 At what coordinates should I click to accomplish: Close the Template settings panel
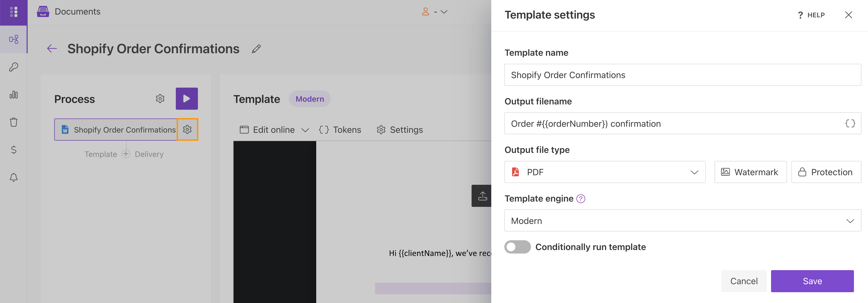point(848,15)
